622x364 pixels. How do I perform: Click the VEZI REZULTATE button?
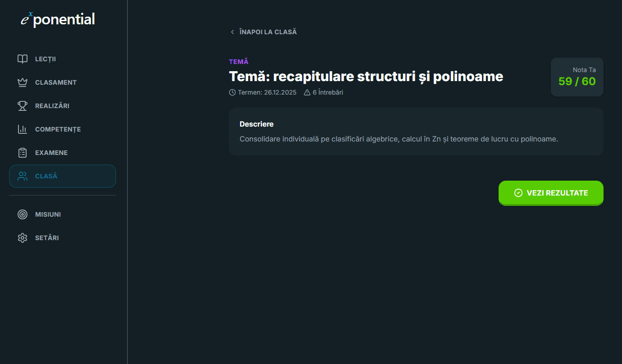click(x=551, y=193)
